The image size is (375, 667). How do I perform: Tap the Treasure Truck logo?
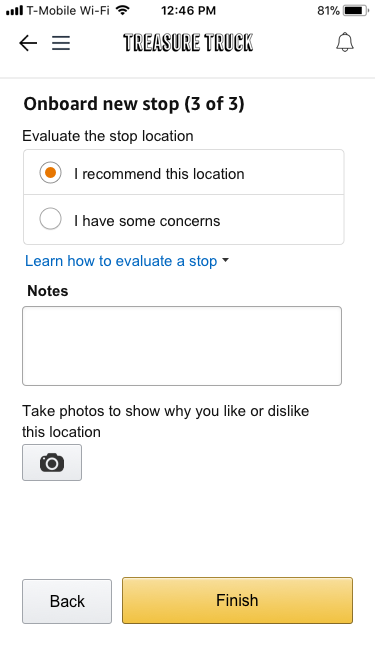point(188,43)
